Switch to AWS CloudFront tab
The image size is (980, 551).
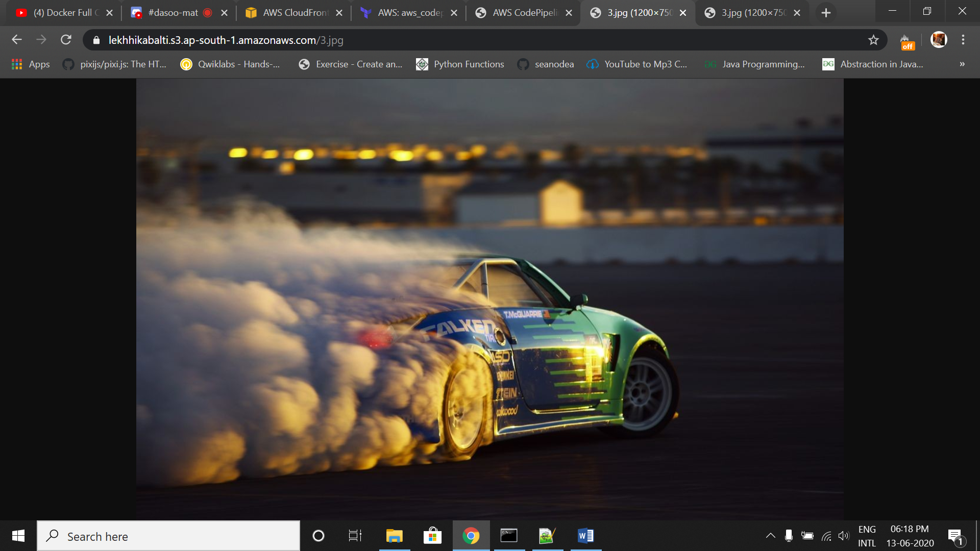[288, 13]
